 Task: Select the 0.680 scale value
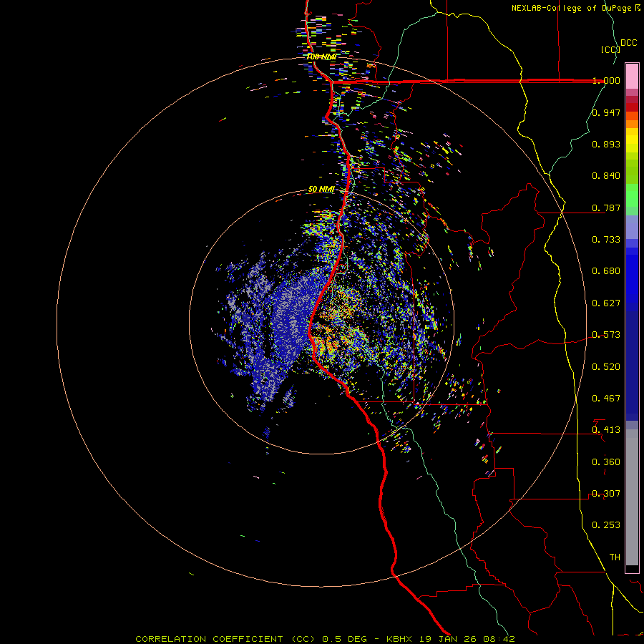click(x=606, y=271)
